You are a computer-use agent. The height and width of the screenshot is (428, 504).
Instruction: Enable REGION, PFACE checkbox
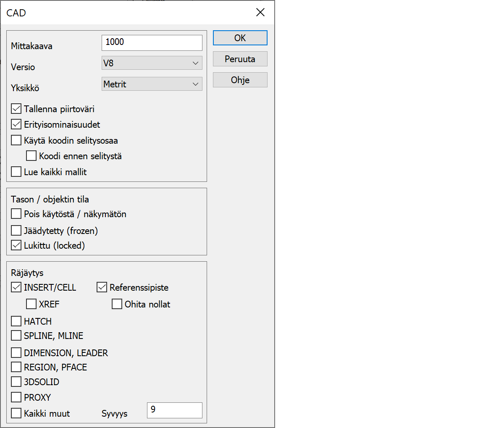[16, 367]
